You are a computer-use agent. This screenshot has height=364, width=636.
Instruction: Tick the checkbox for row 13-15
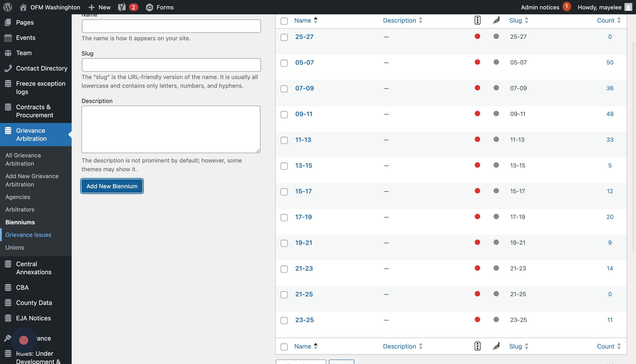(x=284, y=166)
